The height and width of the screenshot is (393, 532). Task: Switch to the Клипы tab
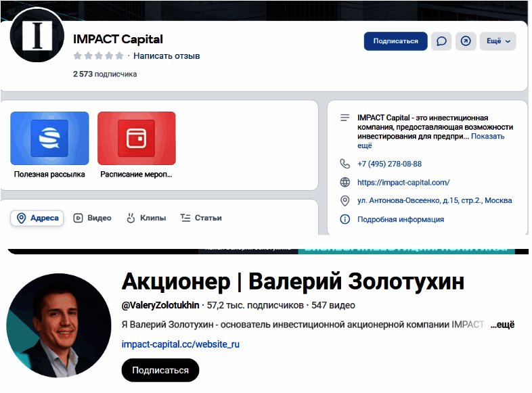(146, 218)
